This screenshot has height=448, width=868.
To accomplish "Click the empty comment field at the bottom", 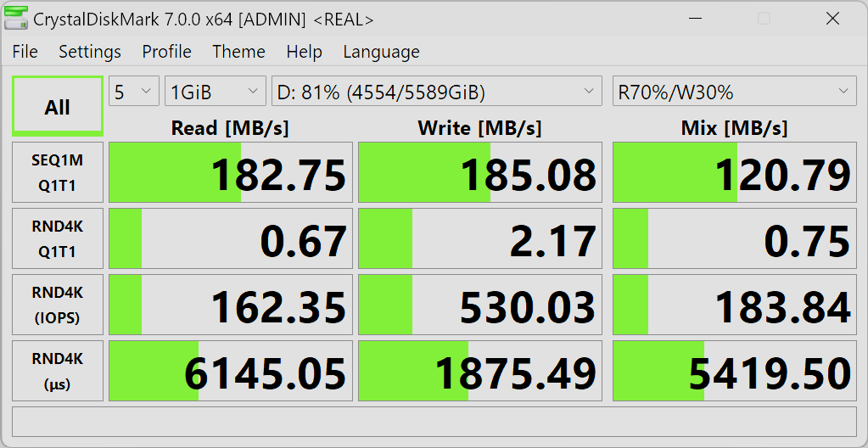I will [434, 422].
